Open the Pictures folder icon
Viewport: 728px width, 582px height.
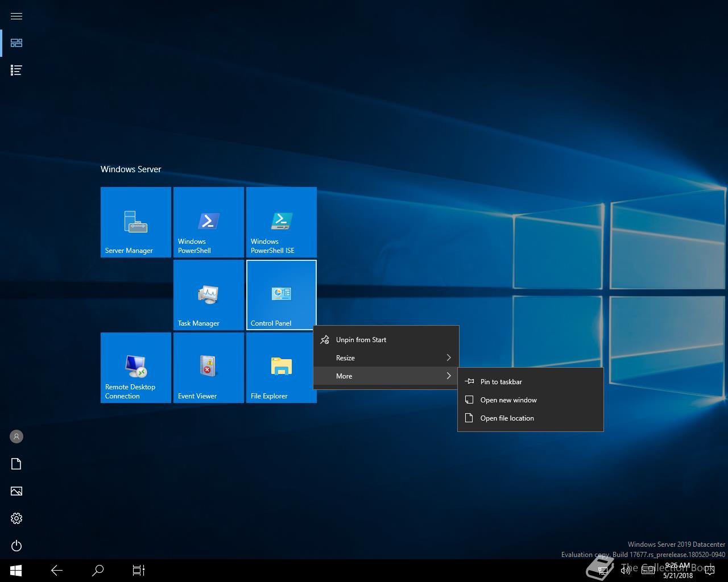coord(16,491)
